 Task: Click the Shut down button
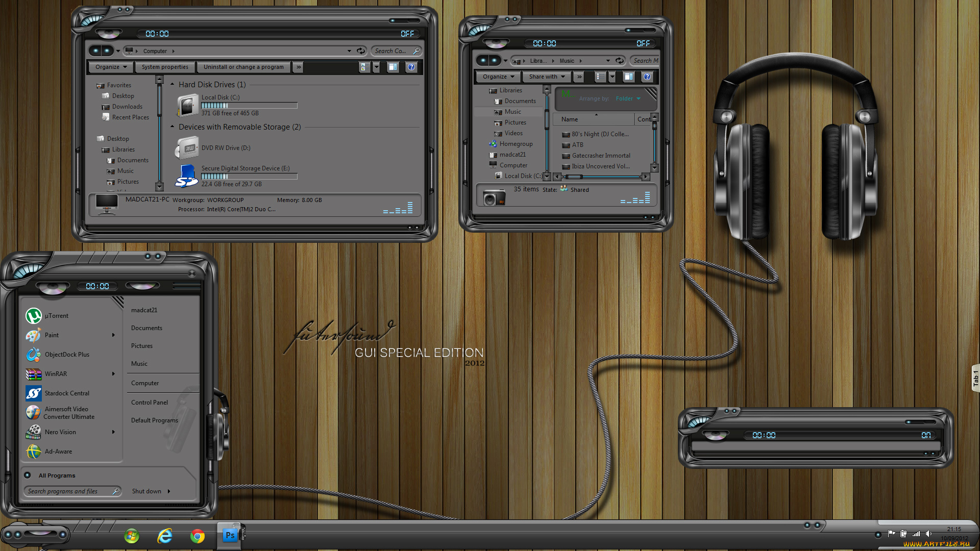(146, 491)
